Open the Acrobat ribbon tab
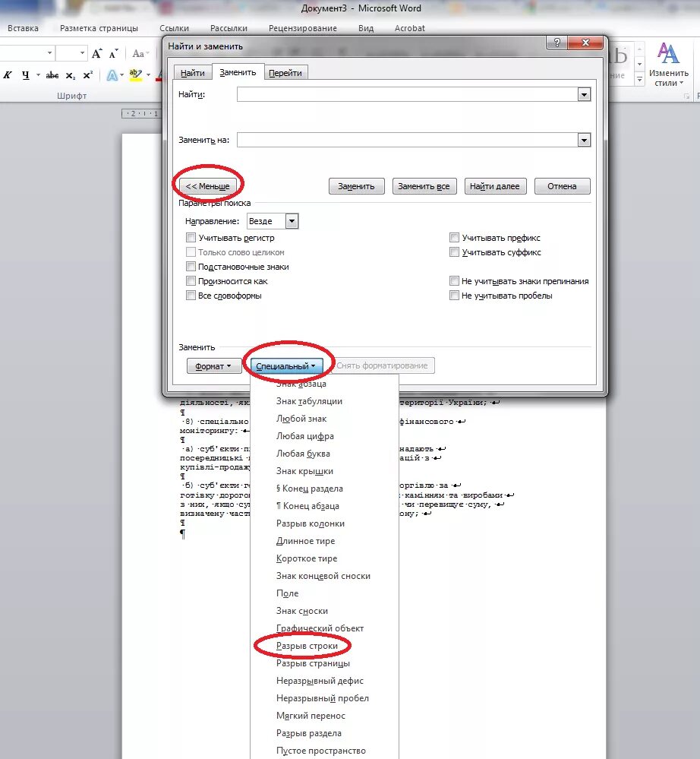The height and width of the screenshot is (759, 700). click(x=410, y=28)
